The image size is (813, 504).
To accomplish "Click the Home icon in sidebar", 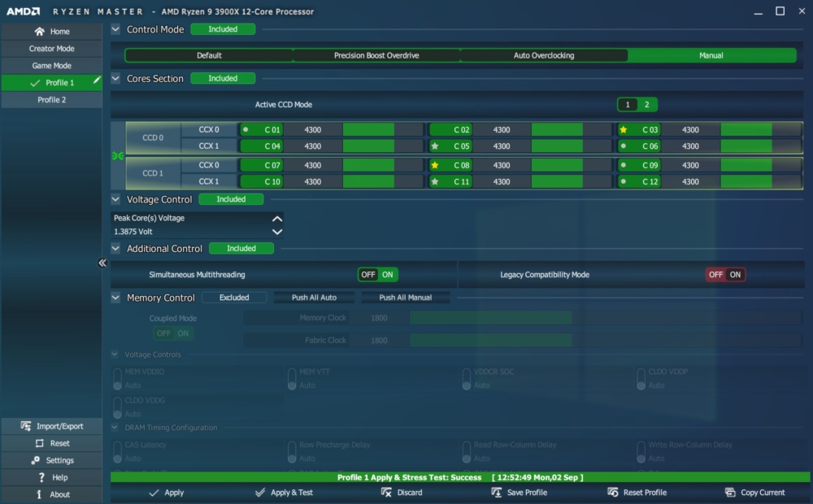I will 39,32.
